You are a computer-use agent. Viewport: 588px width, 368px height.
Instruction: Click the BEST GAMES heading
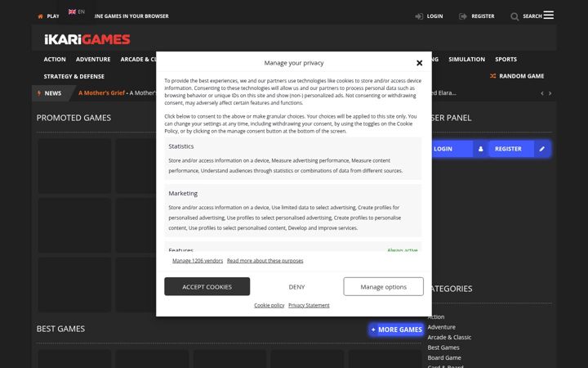point(60,329)
